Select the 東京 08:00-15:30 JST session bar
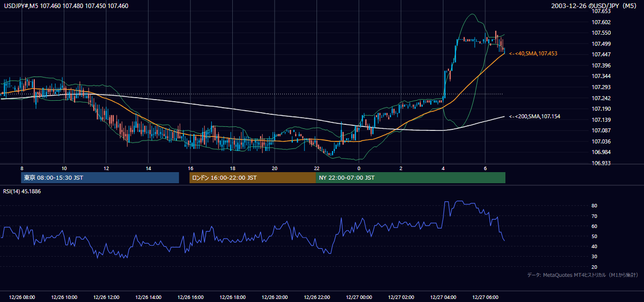Viewport: 644px width, 302px height. 100,178
